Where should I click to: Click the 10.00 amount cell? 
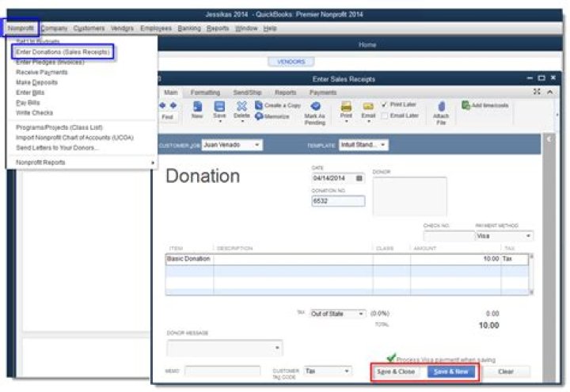pyautogui.click(x=455, y=259)
